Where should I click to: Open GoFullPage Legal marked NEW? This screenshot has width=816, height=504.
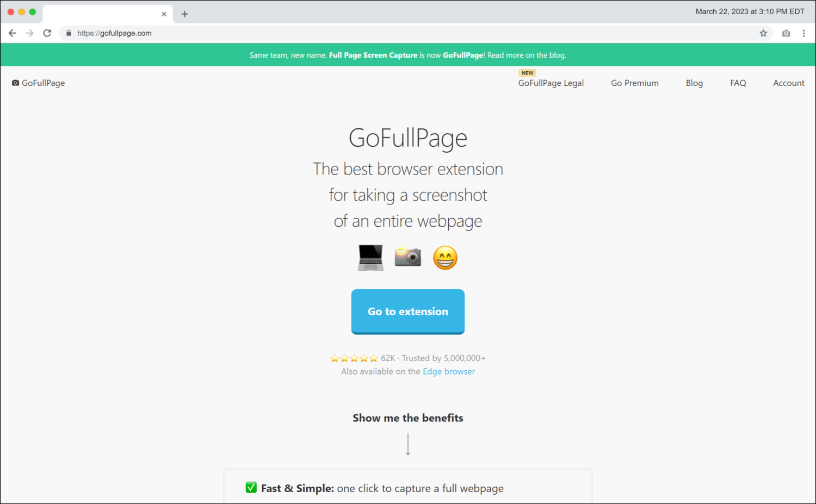[551, 83]
